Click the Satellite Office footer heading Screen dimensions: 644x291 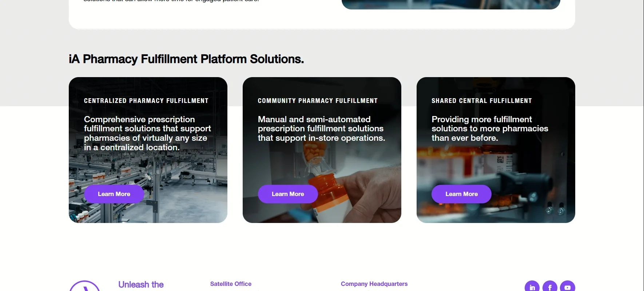(x=231, y=284)
